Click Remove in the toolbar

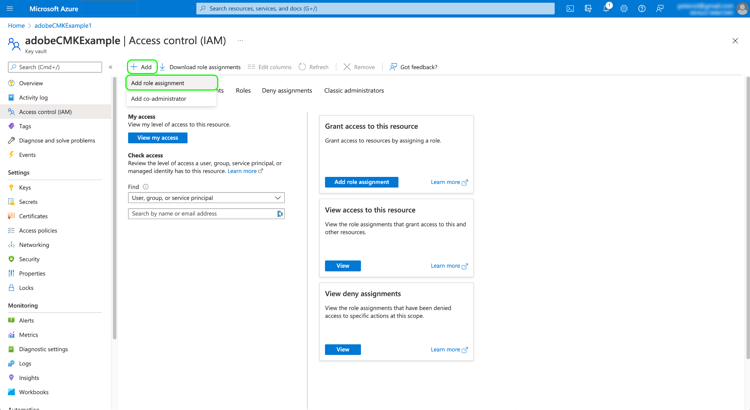tap(359, 67)
